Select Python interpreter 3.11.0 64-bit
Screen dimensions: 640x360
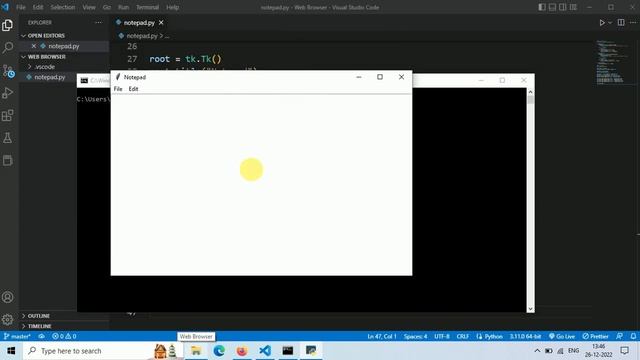click(x=525, y=336)
